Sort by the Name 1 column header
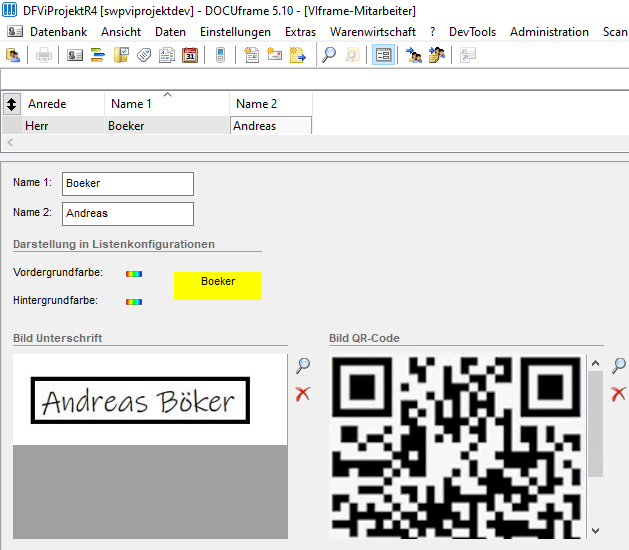The width and height of the screenshot is (629, 550). [167, 104]
